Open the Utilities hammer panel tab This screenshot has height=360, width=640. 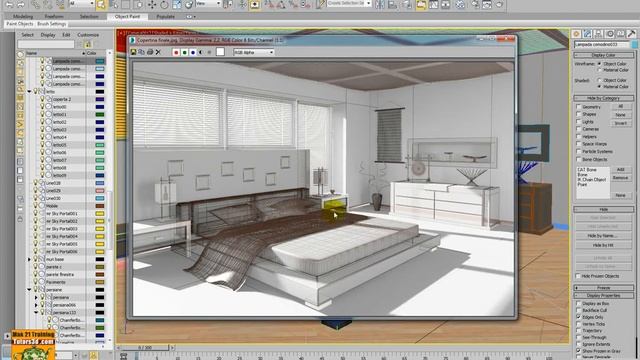(631, 34)
